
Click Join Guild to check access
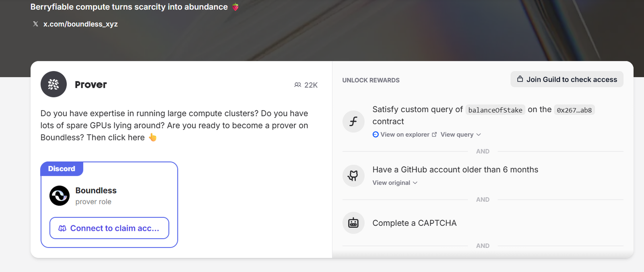(567, 79)
